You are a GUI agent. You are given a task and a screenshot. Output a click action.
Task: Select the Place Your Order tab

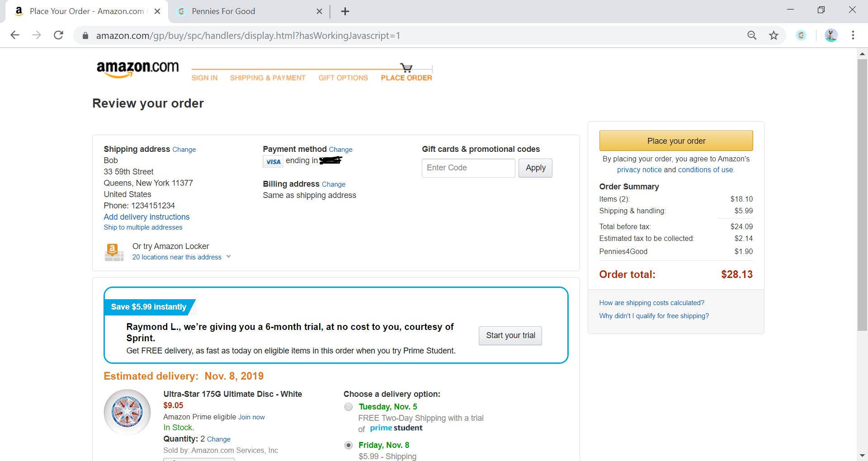[87, 11]
